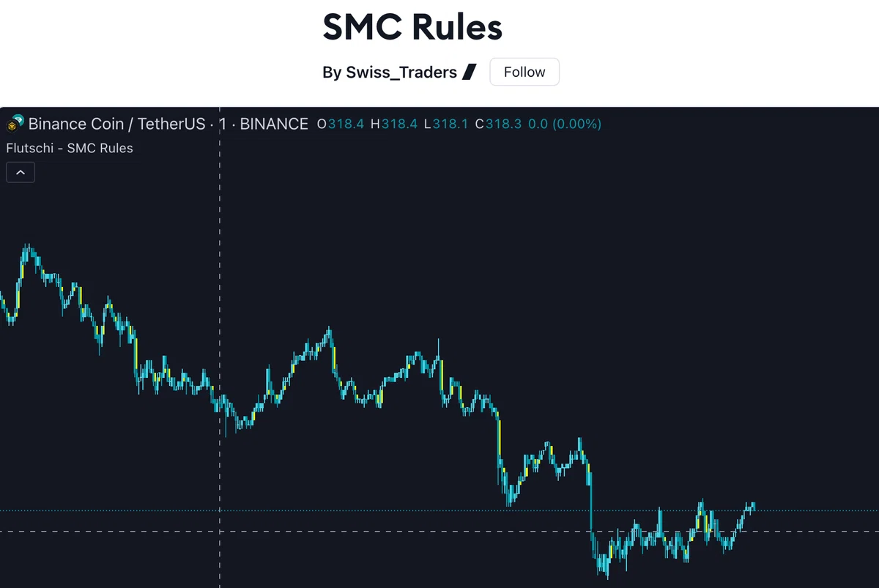Click the Follow button
Image resolution: width=879 pixels, height=588 pixels.
click(x=524, y=72)
